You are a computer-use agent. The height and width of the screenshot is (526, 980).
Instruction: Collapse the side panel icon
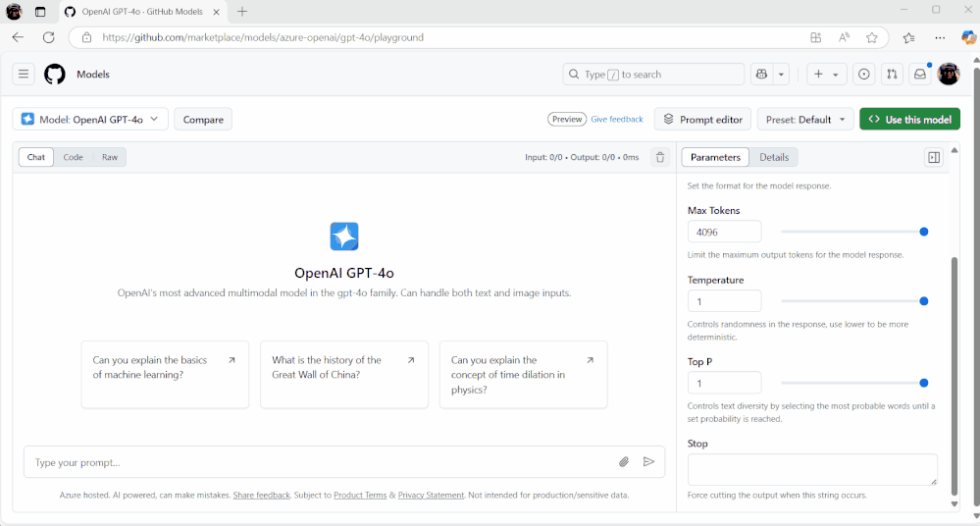934,158
